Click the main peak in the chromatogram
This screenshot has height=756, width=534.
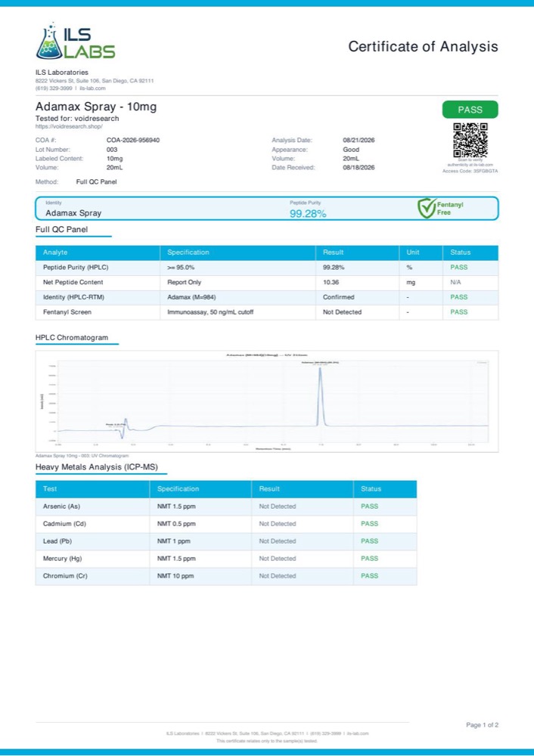pyautogui.click(x=320, y=395)
